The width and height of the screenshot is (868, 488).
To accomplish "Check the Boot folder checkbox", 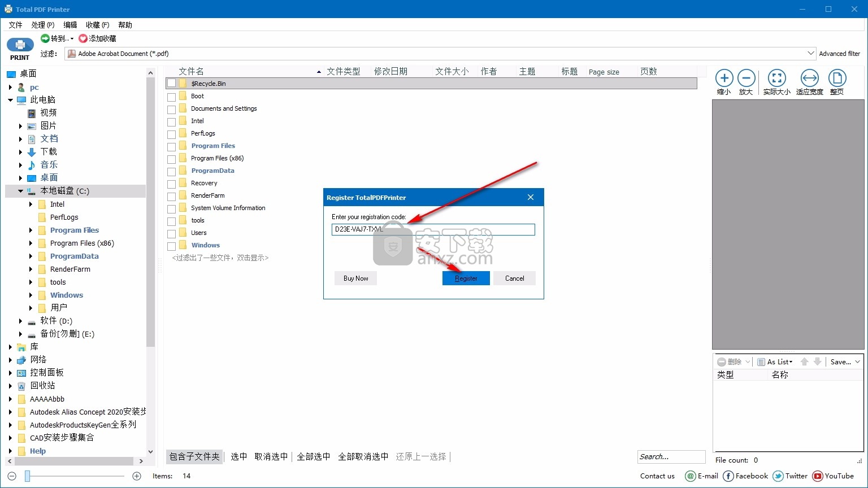I will tap(172, 97).
